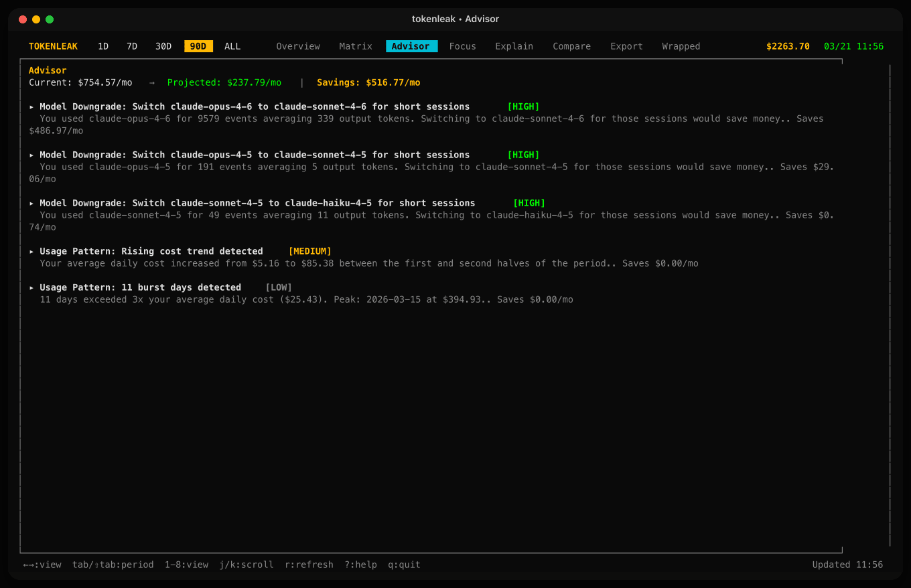Click HIGH badge on haiku recommendation
911x588 pixels.
(529, 203)
